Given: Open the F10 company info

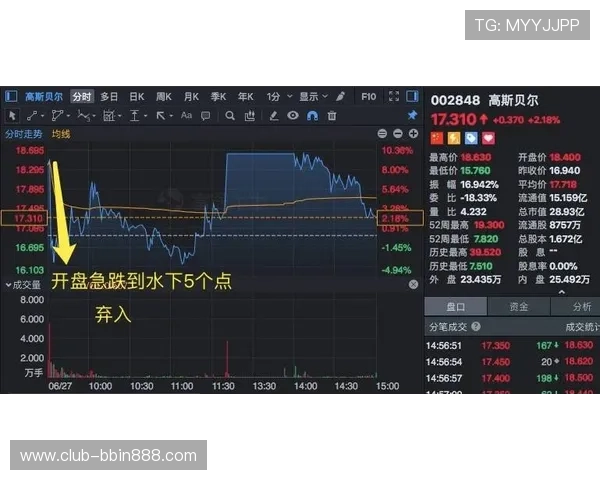Looking at the screenshot, I should click(368, 96).
